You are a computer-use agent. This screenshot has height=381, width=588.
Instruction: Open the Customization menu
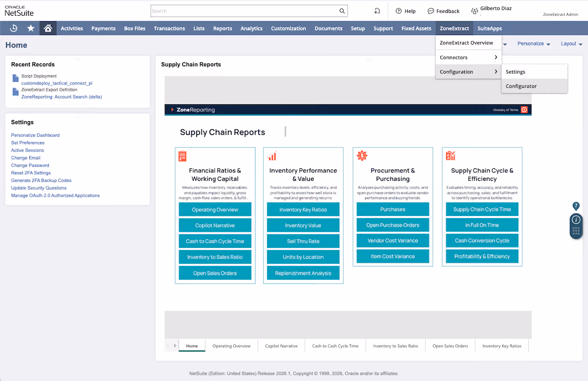[x=288, y=28]
